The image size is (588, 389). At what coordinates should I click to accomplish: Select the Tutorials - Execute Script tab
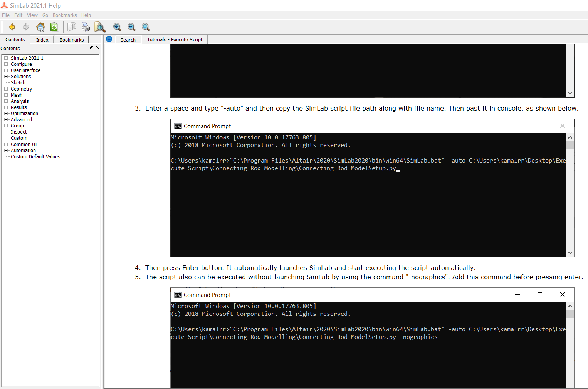pyautogui.click(x=175, y=39)
